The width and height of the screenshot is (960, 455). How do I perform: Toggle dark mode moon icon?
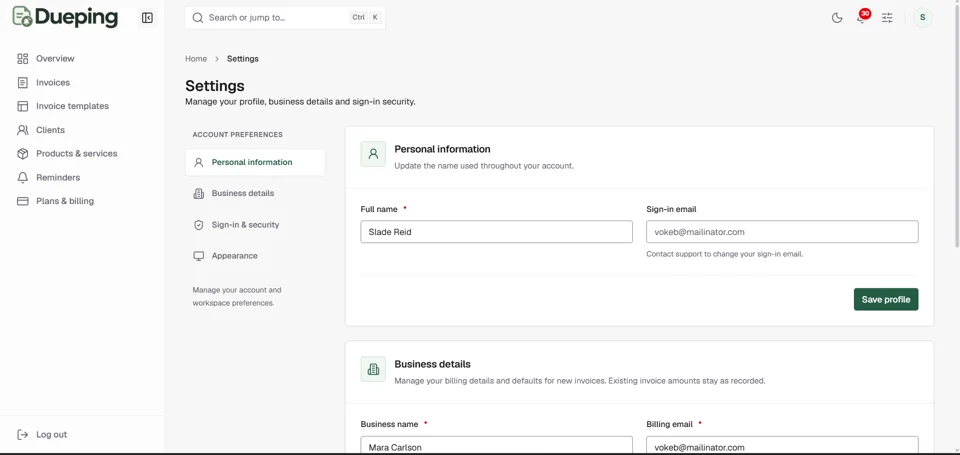pyautogui.click(x=837, y=18)
